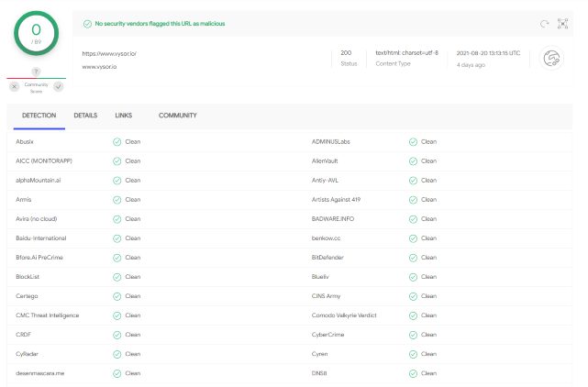588x387 pixels.
Task: Go to the Community tab
Action: point(177,116)
